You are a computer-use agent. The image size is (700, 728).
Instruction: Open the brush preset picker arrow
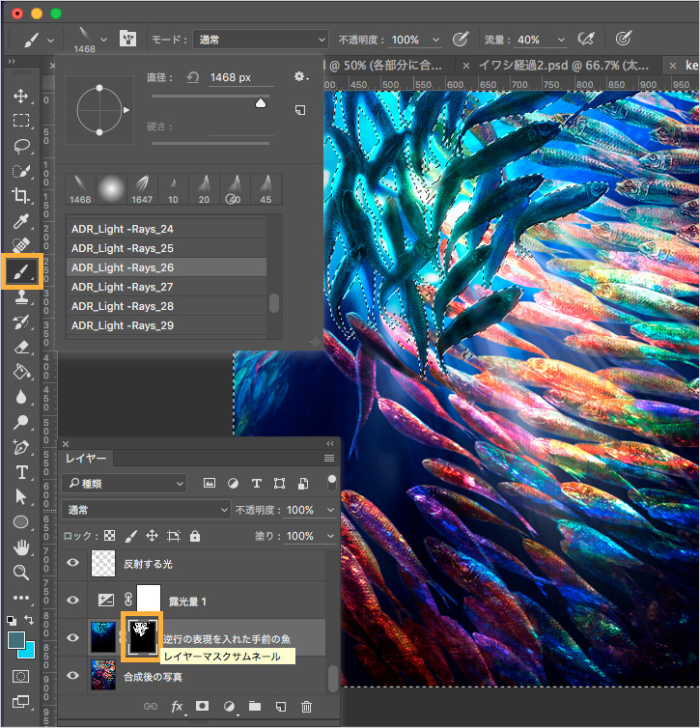pos(104,40)
